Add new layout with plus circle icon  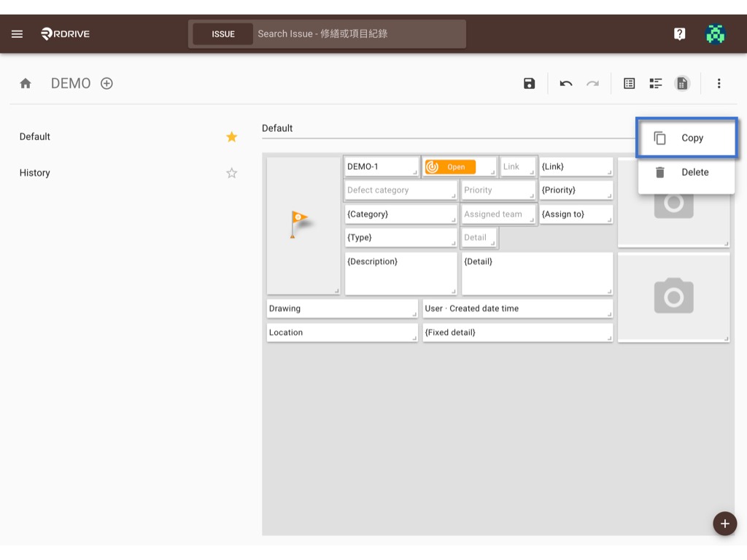pos(107,83)
